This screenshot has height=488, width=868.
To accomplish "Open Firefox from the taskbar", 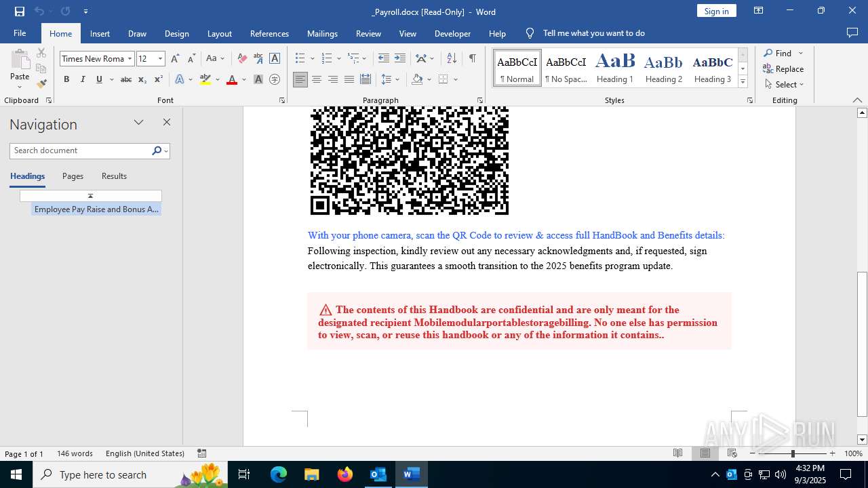I will click(x=345, y=474).
